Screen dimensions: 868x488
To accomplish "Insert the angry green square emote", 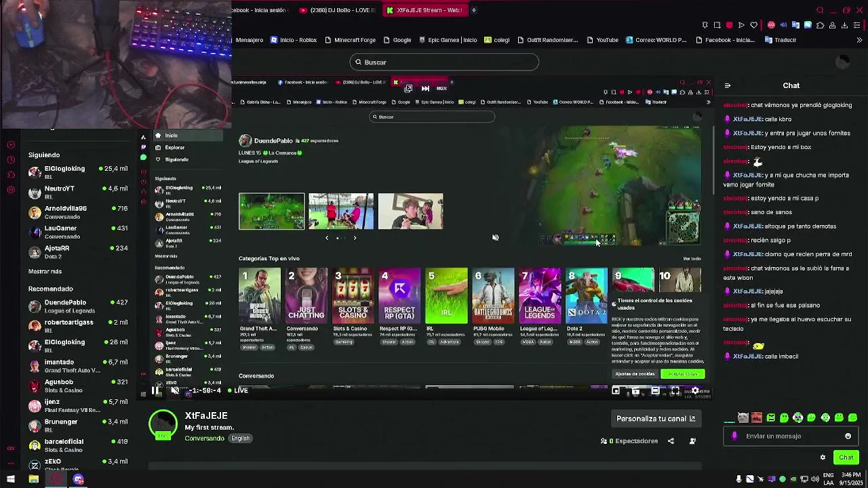I will click(770, 418).
